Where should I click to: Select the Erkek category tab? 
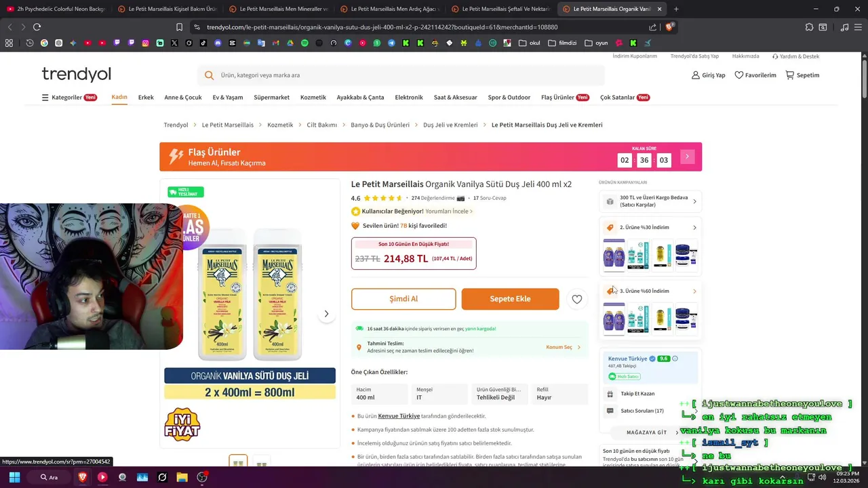[x=146, y=98]
